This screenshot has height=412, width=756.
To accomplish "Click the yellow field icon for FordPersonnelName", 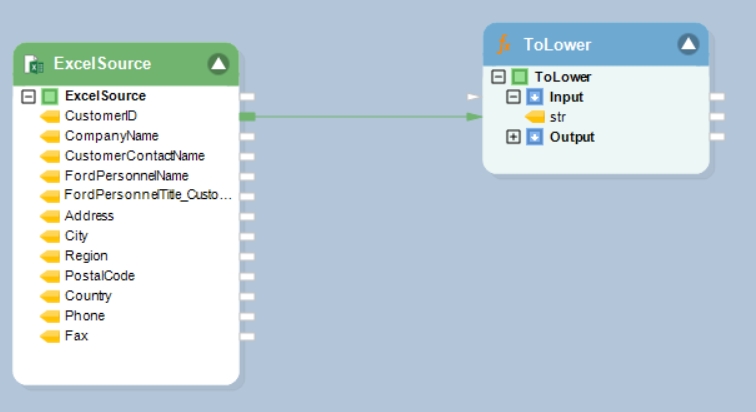I will [x=50, y=176].
